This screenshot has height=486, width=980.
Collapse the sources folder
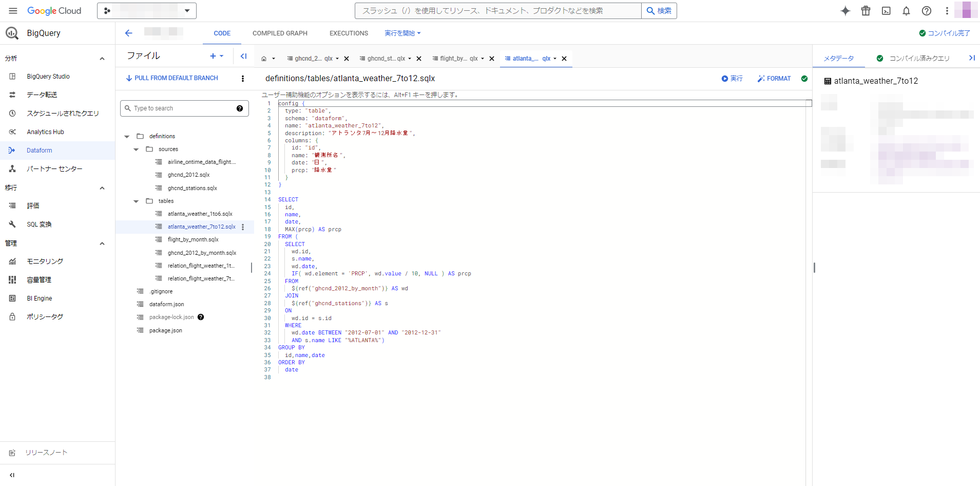tap(136, 149)
